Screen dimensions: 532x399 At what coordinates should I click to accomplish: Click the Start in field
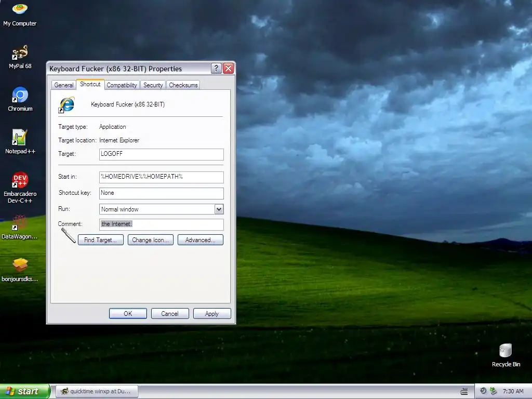coord(162,177)
